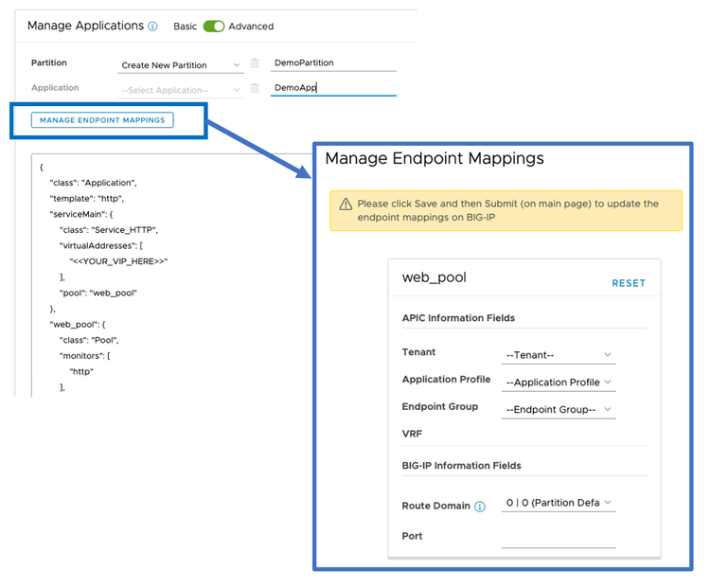Click the Route Domain info icon

(x=480, y=507)
